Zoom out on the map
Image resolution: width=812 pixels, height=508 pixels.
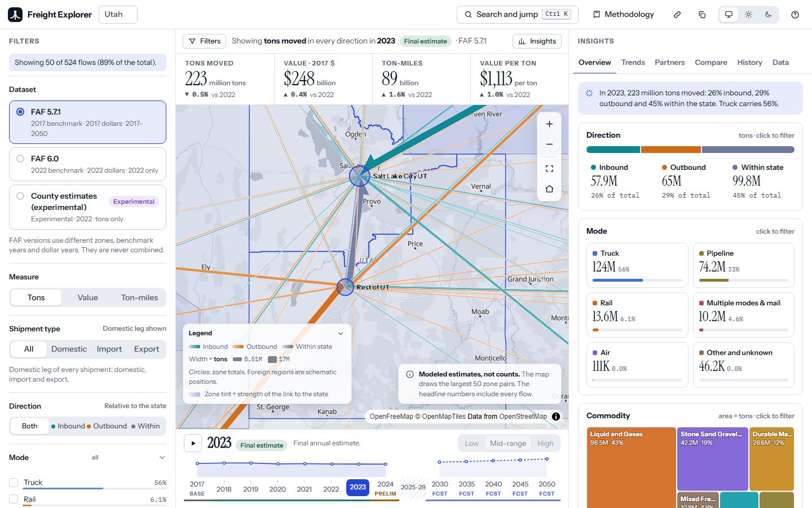[x=549, y=144]
